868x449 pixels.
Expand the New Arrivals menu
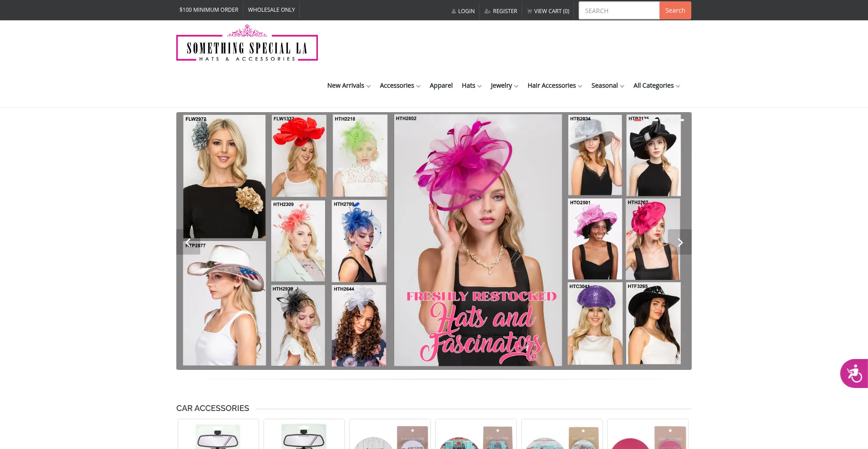coord(349,85)
